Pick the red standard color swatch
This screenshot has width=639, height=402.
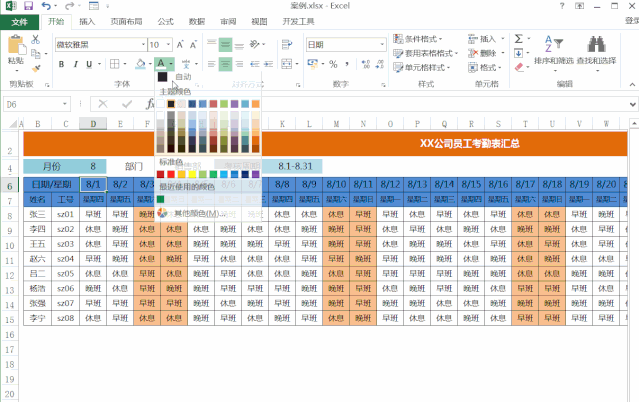(171, 174)
